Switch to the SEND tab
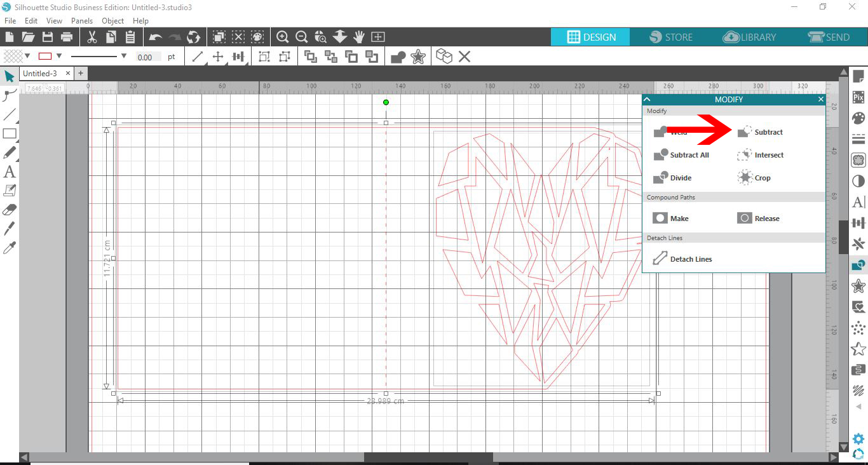This screenshot has height=465, width=868. (x=829, y=37)
